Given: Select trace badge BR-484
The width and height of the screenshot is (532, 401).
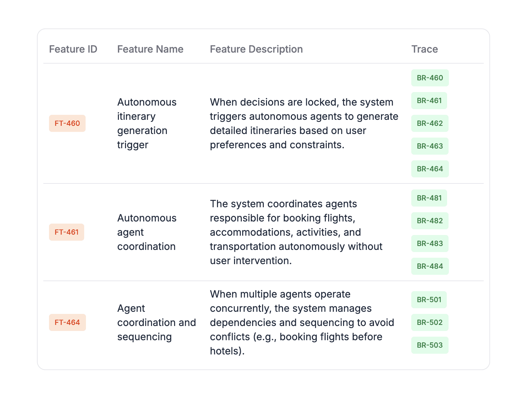Looking at the screenshot, I should coord(430,266).
